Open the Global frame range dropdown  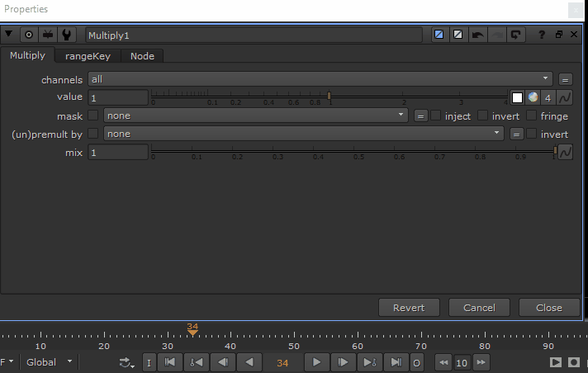click(x=50, y=362)
